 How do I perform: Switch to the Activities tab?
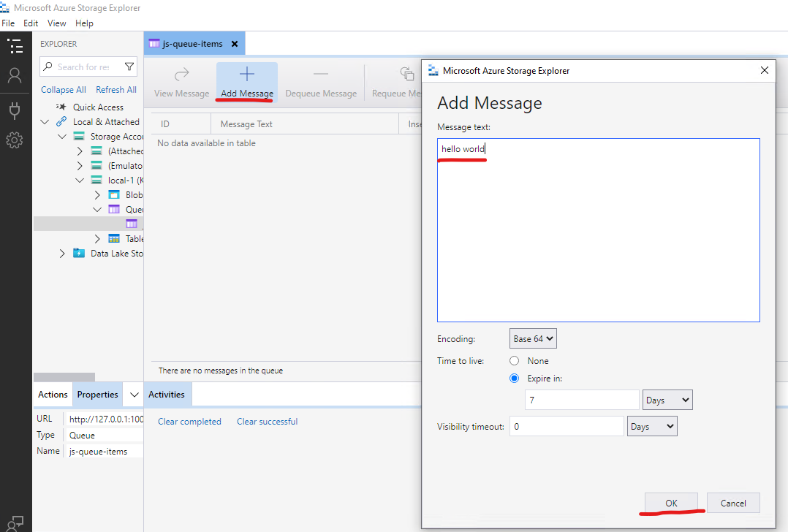point(167,395)
